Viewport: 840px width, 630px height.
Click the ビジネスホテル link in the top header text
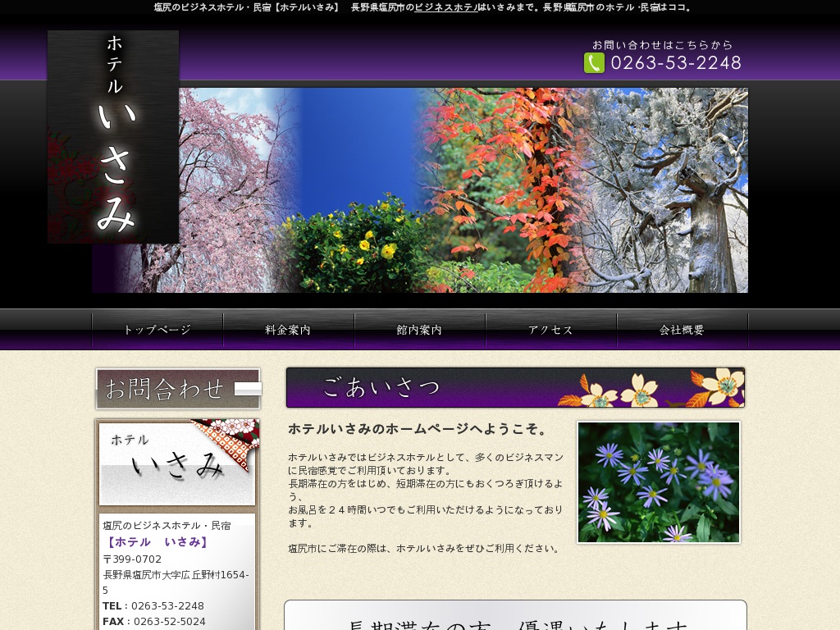point(446,7)
